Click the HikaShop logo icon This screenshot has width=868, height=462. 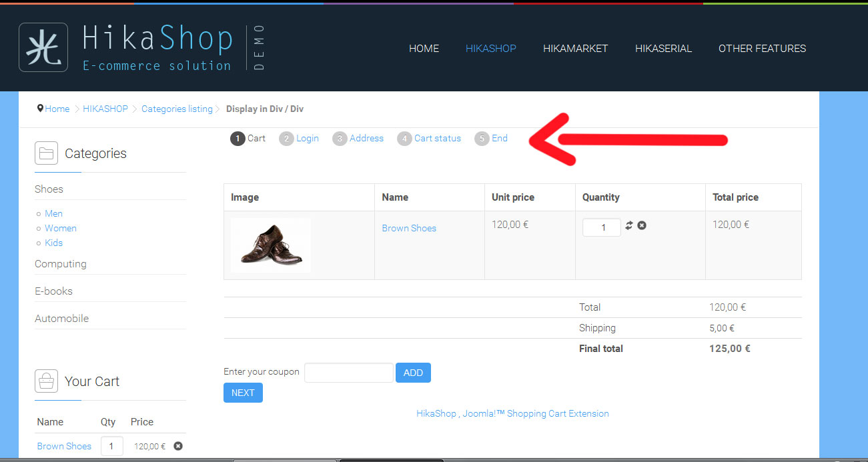coord(43,47)
